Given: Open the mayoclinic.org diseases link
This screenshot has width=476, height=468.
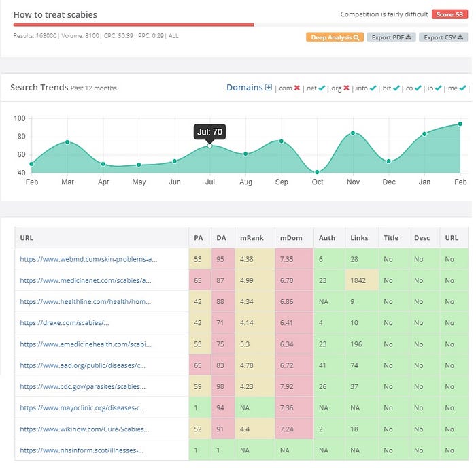Looking at the screenshot, I should pos(82,408).
